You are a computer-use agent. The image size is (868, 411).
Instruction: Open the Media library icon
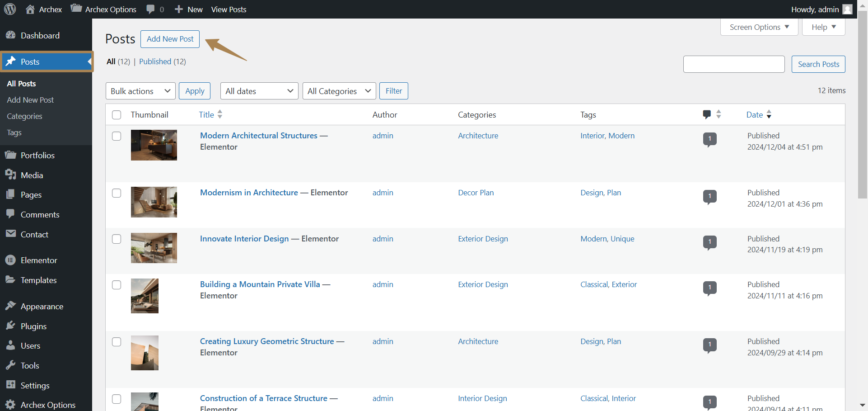11,175
